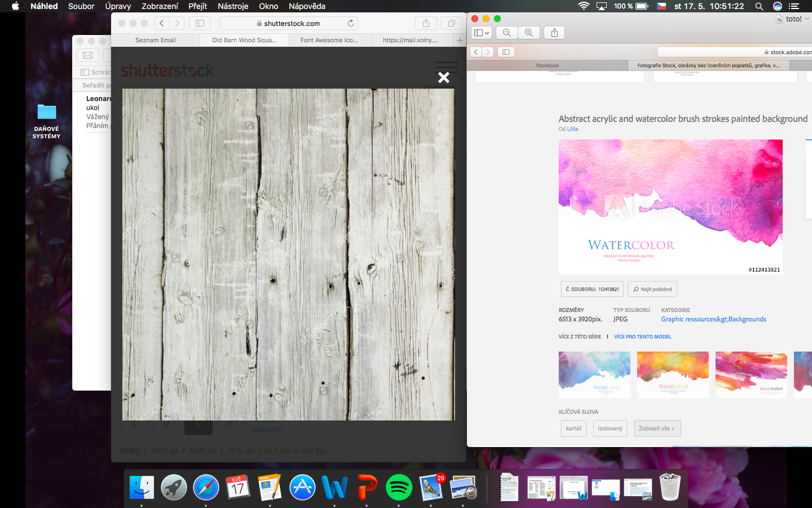
Task: Reload the shutterstock.com page
Action: coord(351,23)
